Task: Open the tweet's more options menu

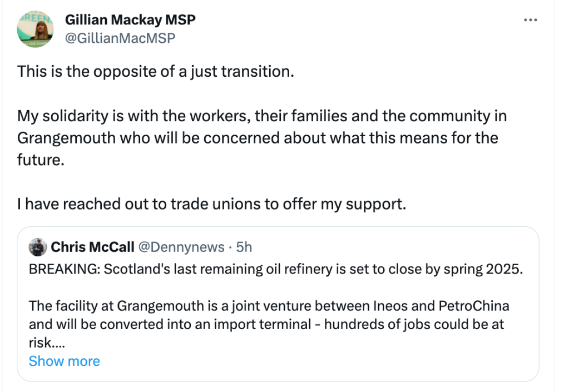Action: 531,20
